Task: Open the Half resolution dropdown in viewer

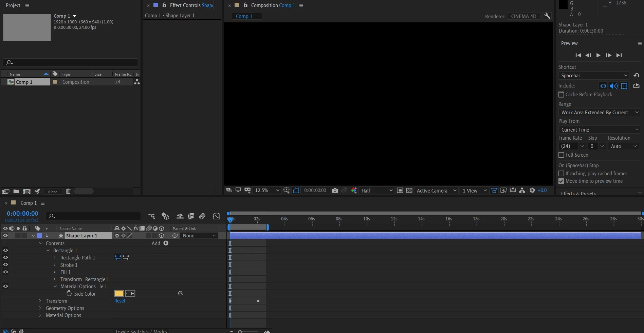Action: [376, 191]
